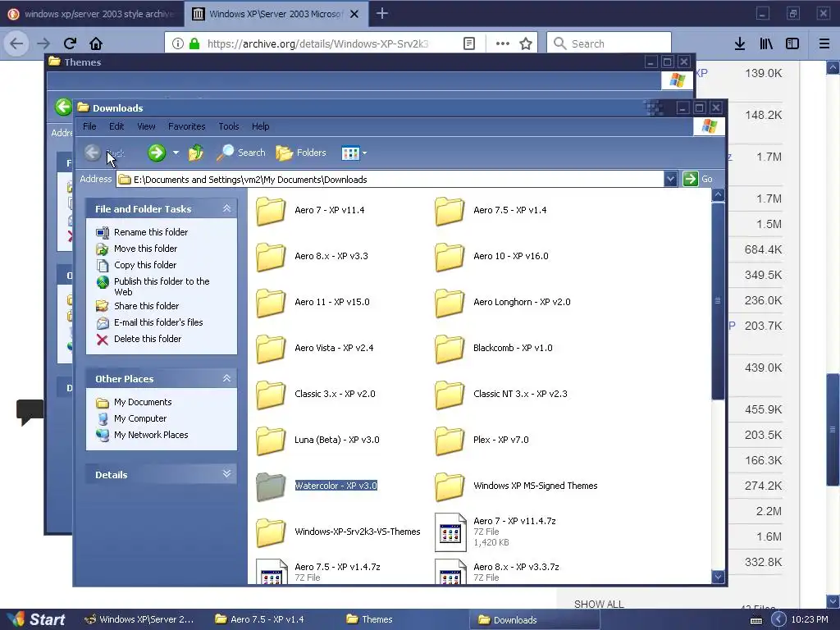The image size is (840, 630).
Task: Click the Go button next to Address
Action: pyautogui.click(x=697, y=179)
